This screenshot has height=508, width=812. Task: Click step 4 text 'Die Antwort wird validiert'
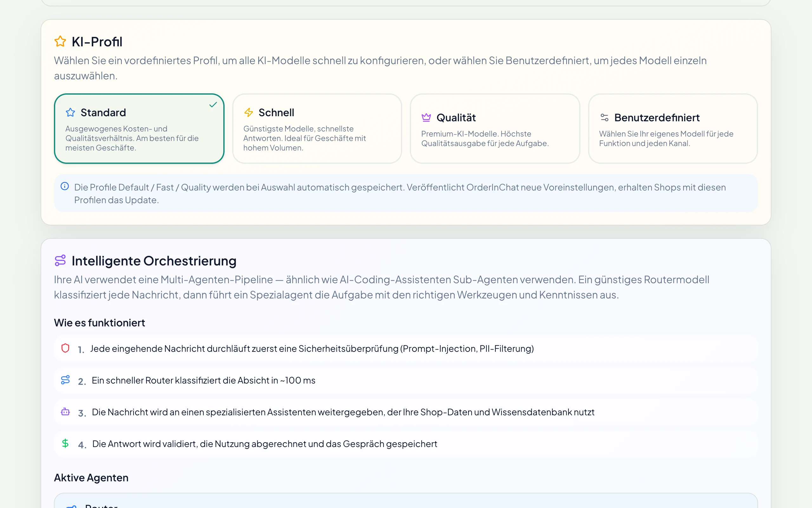click(265, 444)
